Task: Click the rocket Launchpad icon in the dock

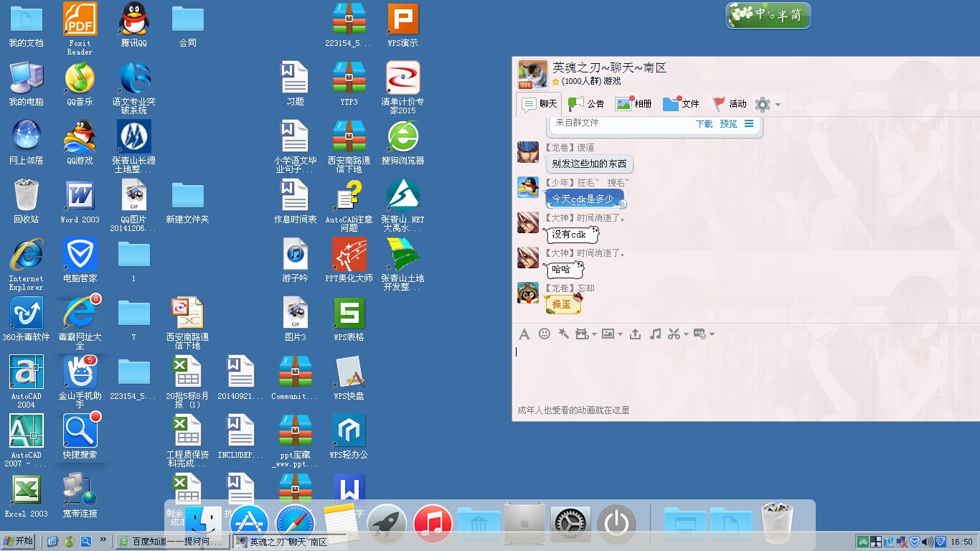Action: (387, 524)
